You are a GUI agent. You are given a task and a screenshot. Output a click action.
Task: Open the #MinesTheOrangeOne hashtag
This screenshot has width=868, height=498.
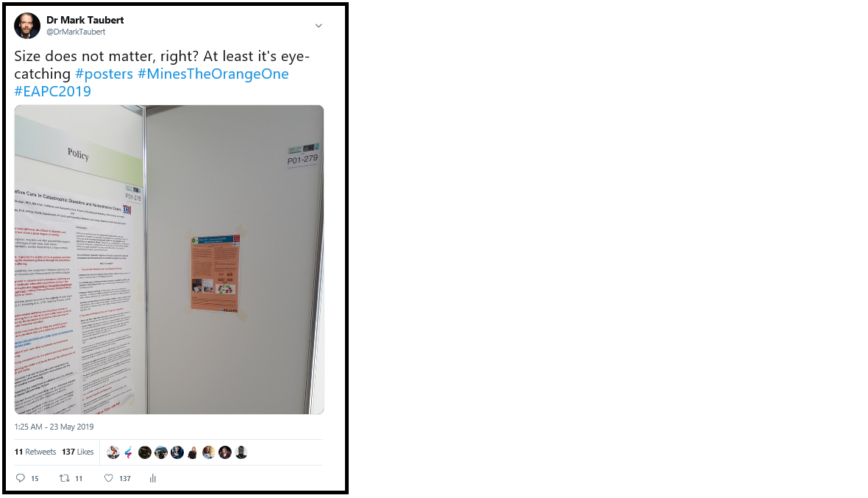pos(213,74)
